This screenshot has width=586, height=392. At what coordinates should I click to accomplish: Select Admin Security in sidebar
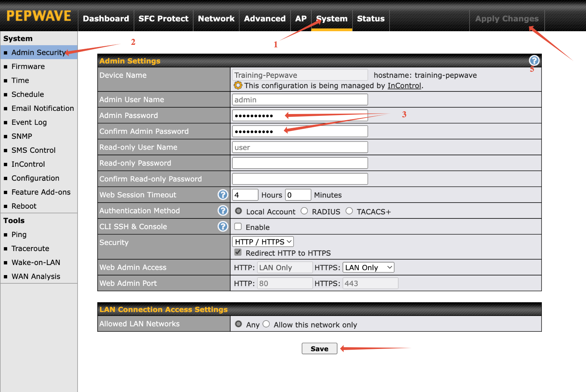point(39,52)
